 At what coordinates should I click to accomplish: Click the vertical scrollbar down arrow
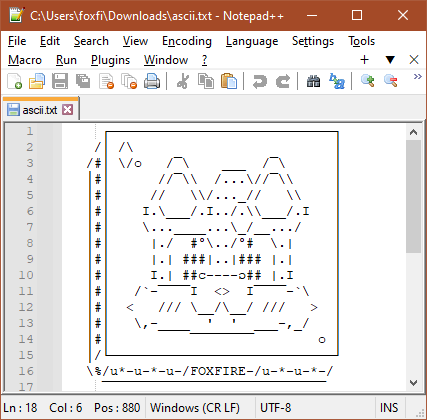[413, 383]
